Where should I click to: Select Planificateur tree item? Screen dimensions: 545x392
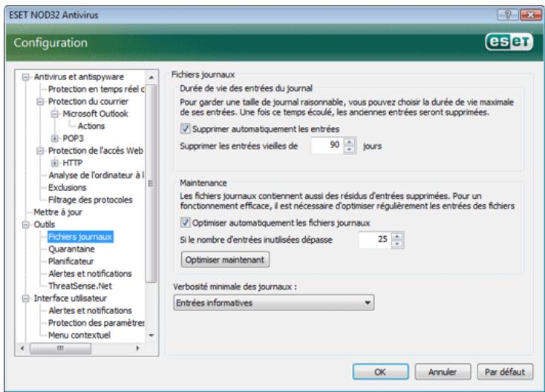coord(71,261)
